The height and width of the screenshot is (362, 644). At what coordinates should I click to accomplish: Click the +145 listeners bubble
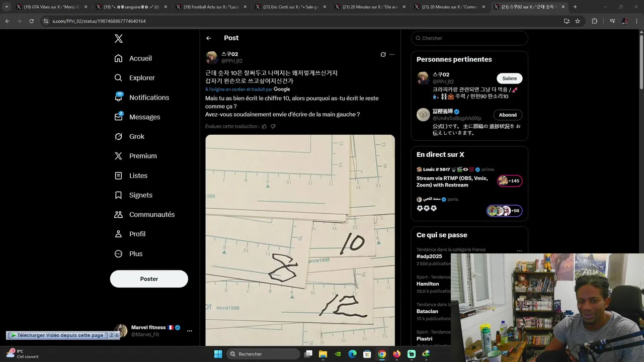click(510, 181)
